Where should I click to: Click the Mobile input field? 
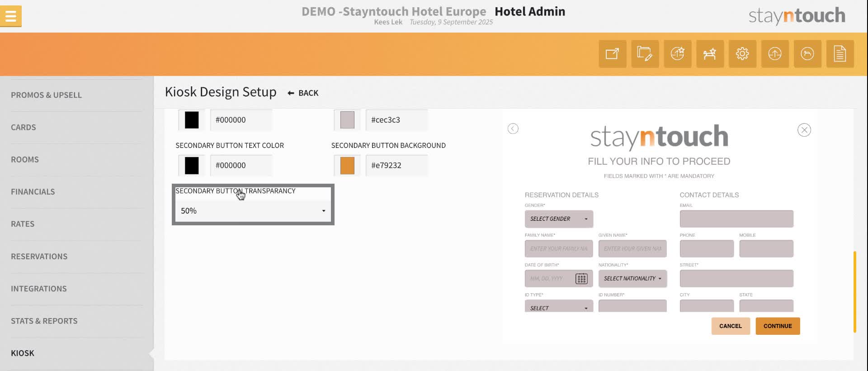766,249
